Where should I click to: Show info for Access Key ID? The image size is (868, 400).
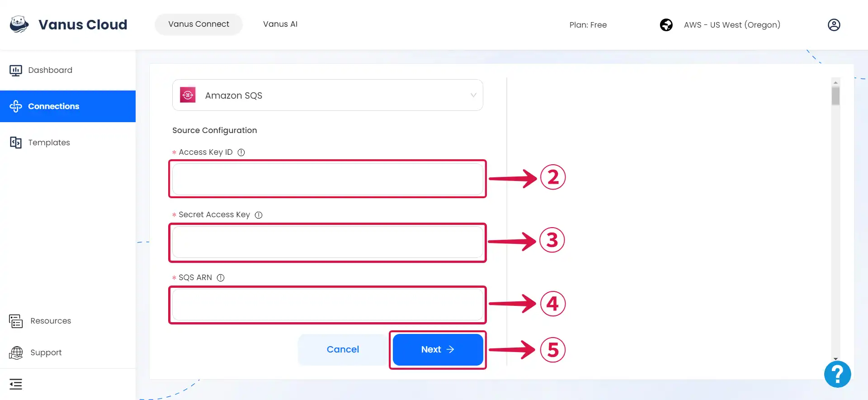click(241, 152)
